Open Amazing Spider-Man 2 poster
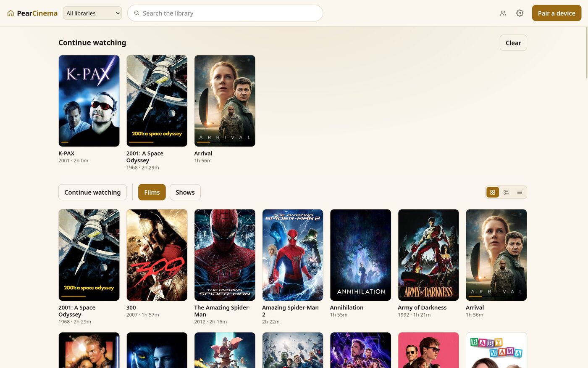 pos(293,255)
